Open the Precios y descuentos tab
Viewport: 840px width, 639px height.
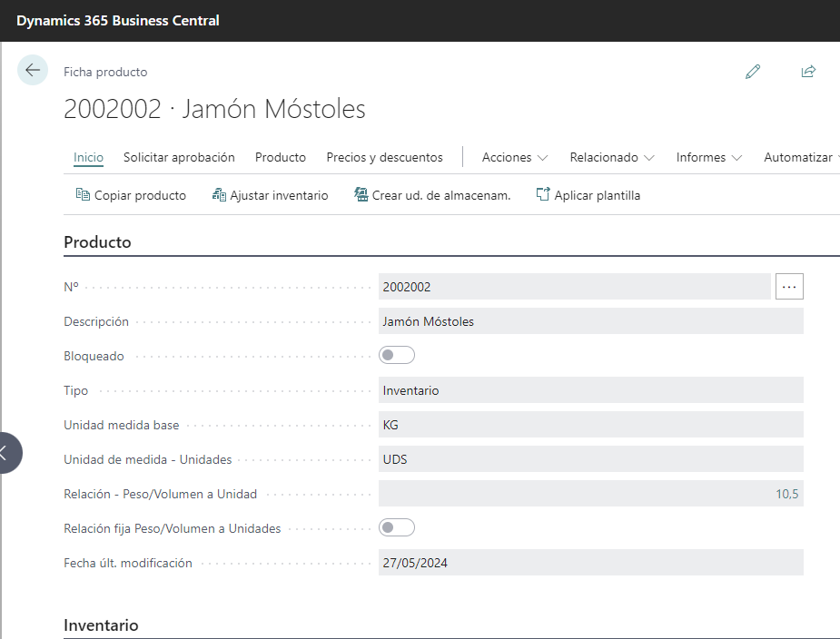pos(384,157)
